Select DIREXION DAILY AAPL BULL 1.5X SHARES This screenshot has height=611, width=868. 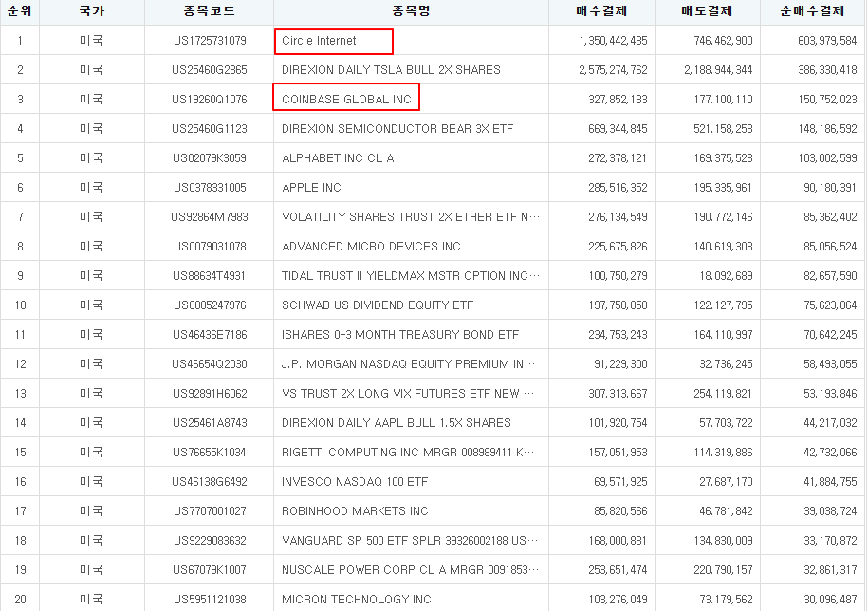coord(397,421)
